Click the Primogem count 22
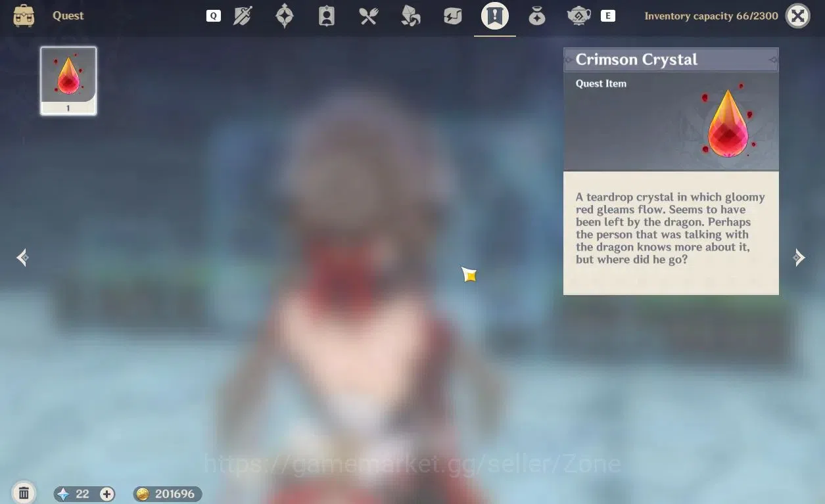Screen dimensions: 825x504 pyautogui.click(x=82, y=494)
